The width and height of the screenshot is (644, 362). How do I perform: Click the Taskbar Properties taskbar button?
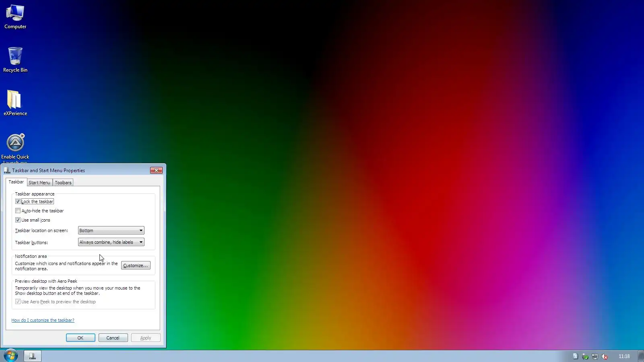(33, 356)
